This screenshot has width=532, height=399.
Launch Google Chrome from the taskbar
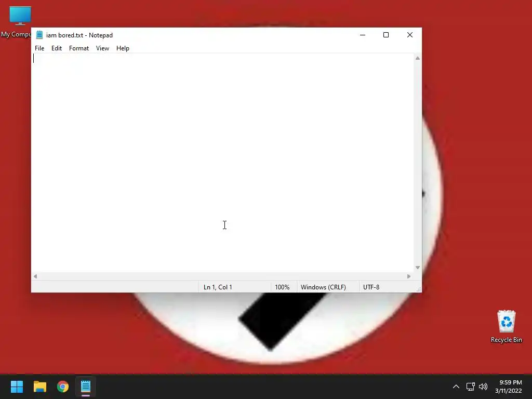(63, 387)
